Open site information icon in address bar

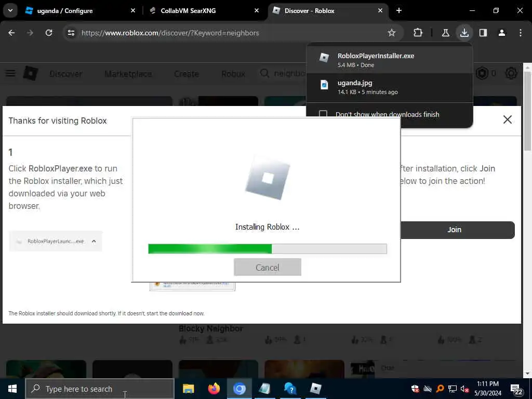[x=71, y=33]
